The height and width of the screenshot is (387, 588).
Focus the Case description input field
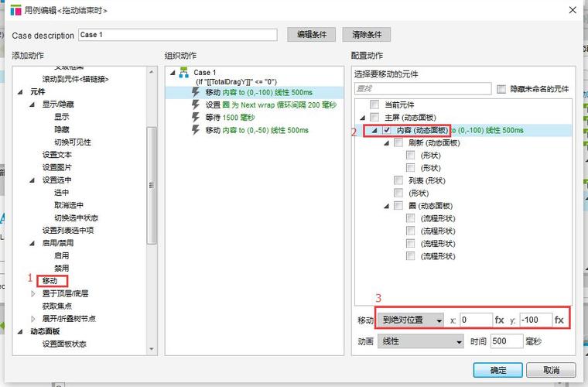pos(178,35)
